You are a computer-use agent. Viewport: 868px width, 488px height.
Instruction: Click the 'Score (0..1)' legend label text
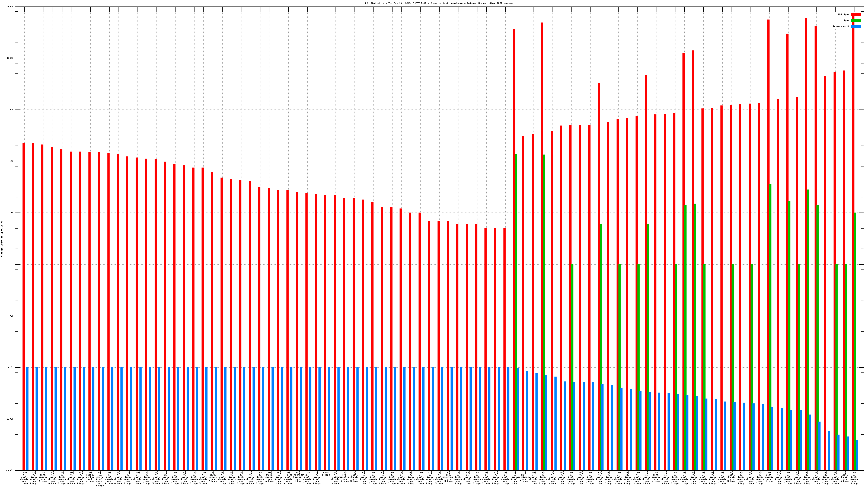tap(841, 26)
